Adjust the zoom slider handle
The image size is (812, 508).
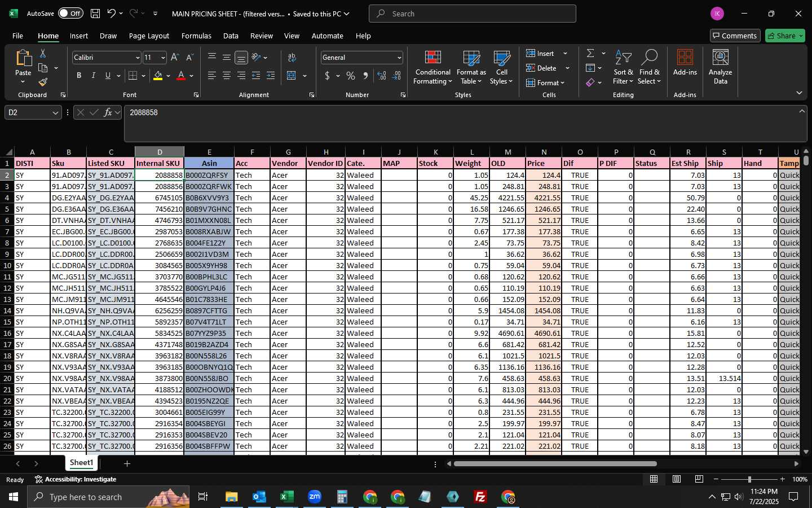tap(749, 479)
